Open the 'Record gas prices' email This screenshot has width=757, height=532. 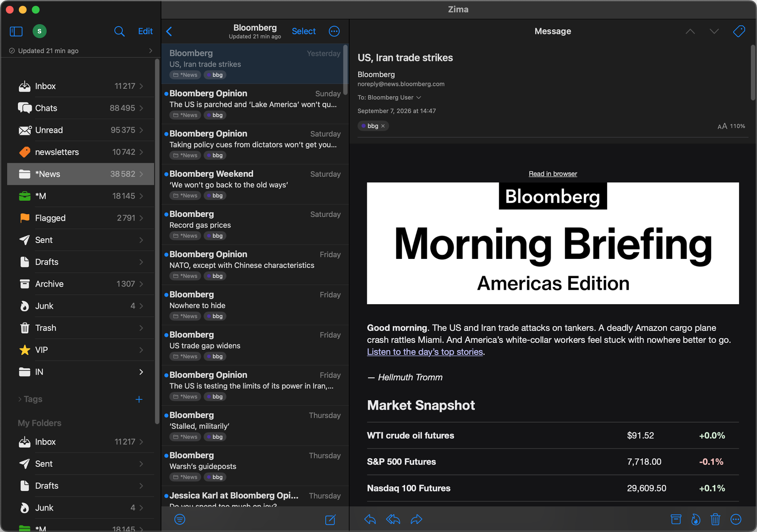[x=255, y=225]
